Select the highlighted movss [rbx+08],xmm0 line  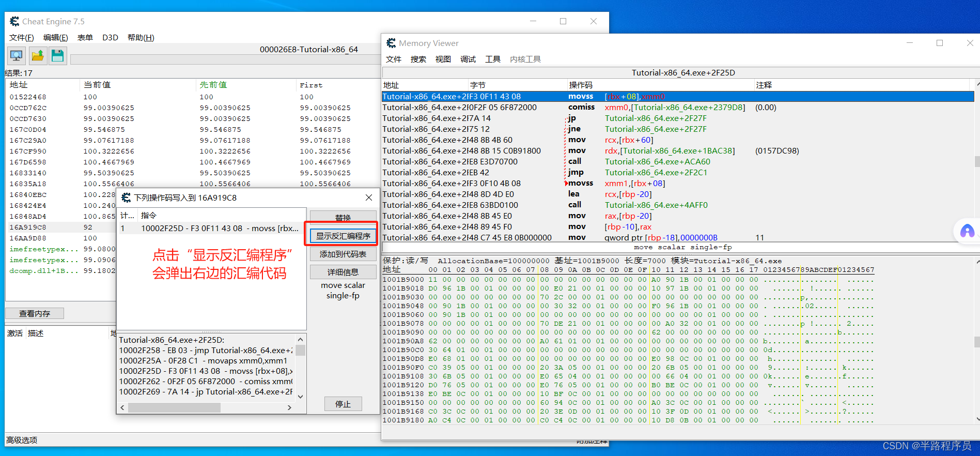tap(678, 96)
